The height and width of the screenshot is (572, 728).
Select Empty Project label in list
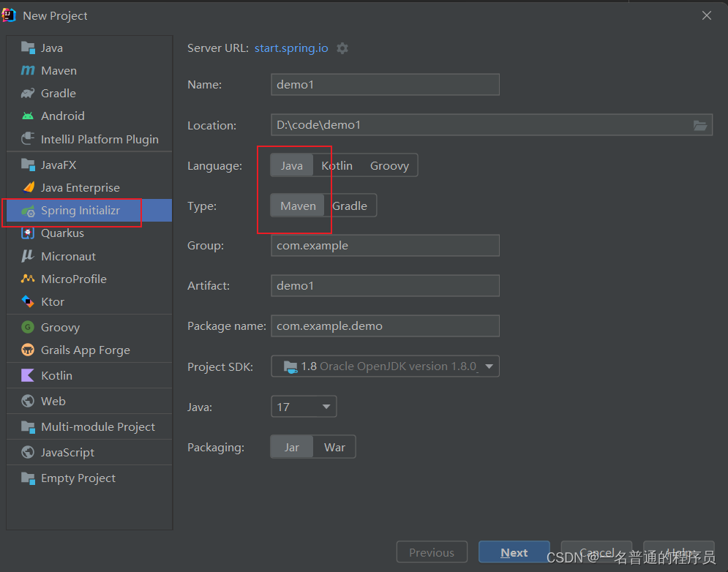(x=78, y=478)
